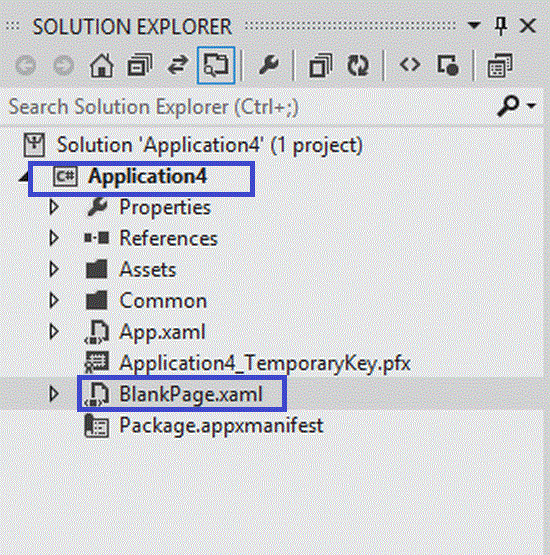Image resolution: width=550 pixels, height=555 pixels.
Task: Toggle auto-hide with the pin icon
Action: (x=500, y=26)
